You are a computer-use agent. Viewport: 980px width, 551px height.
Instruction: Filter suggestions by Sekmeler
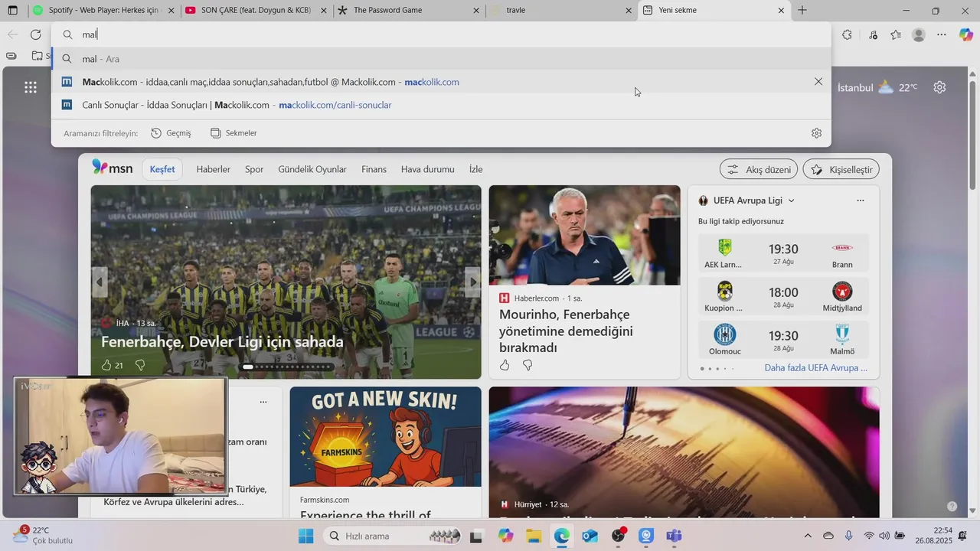234,133
